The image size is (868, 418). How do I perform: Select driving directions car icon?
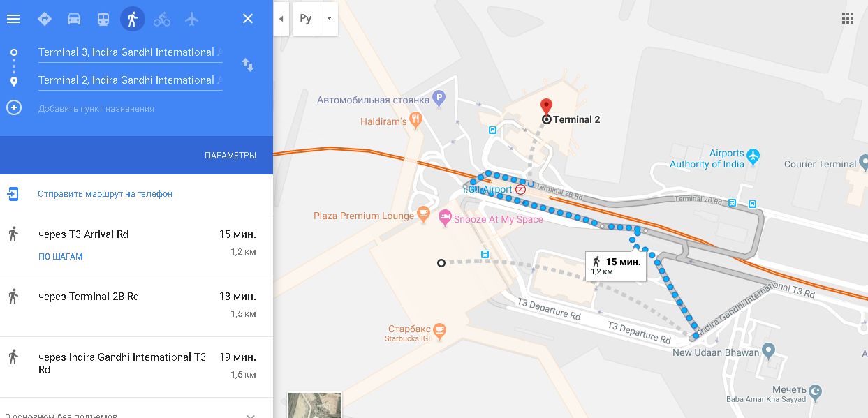point(74,19)
